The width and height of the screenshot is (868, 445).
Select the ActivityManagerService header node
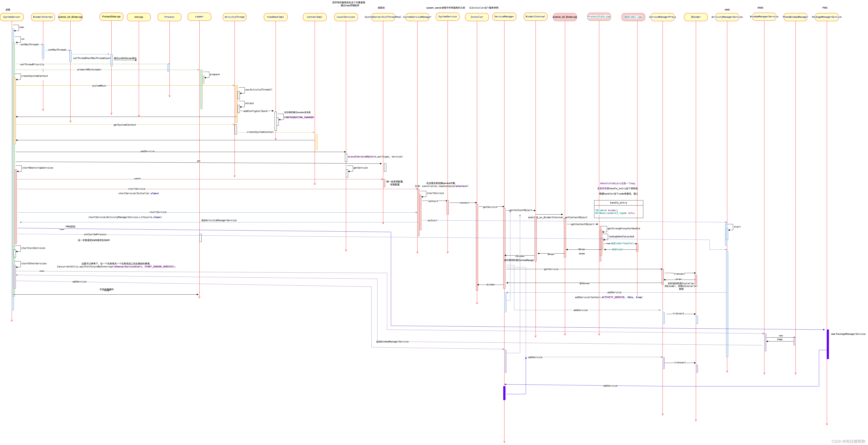727,17
